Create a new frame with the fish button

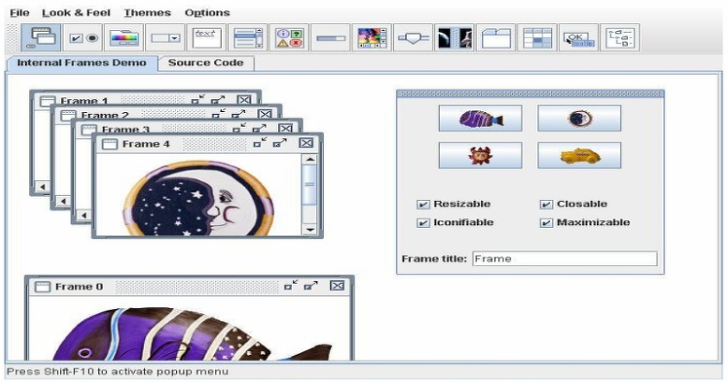pos(480,118)
